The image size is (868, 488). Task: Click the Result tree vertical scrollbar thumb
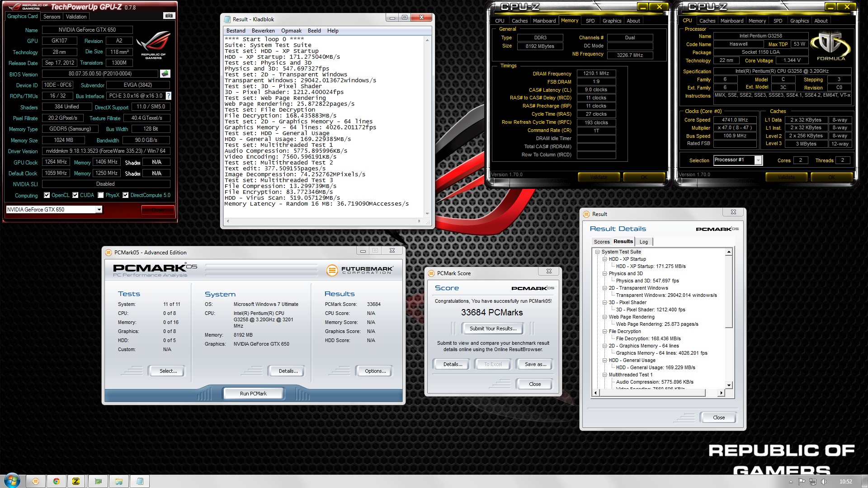[x=729, y=291]
